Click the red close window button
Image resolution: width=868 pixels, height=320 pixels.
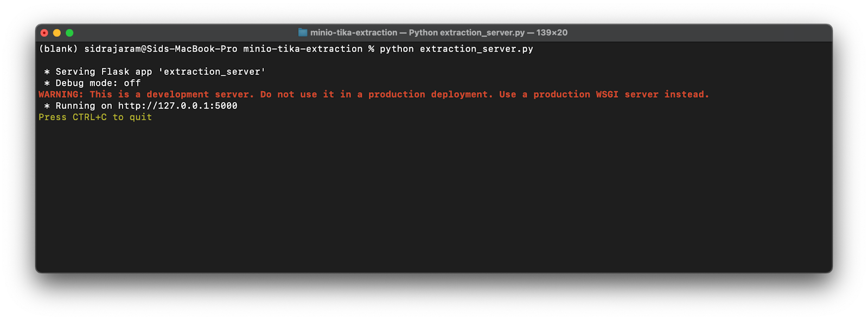pos(44,33)
